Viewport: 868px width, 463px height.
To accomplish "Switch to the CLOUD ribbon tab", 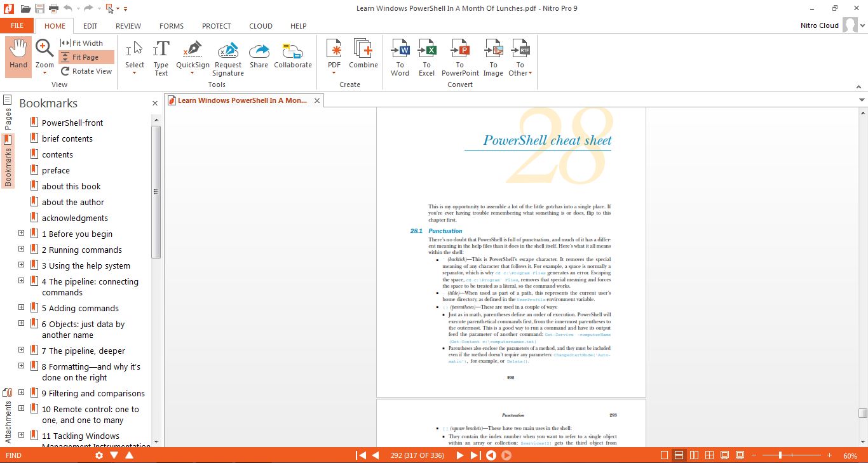I will (x=261, y=26).
